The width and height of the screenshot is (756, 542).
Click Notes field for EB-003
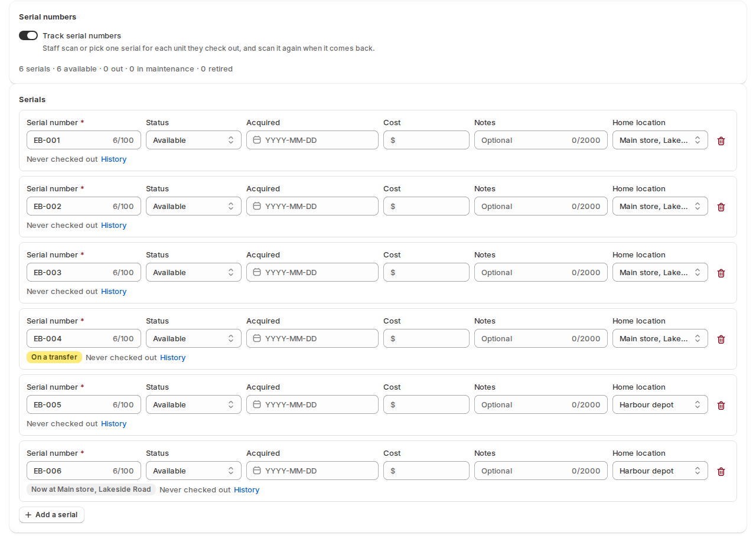(x=541, y=272)
